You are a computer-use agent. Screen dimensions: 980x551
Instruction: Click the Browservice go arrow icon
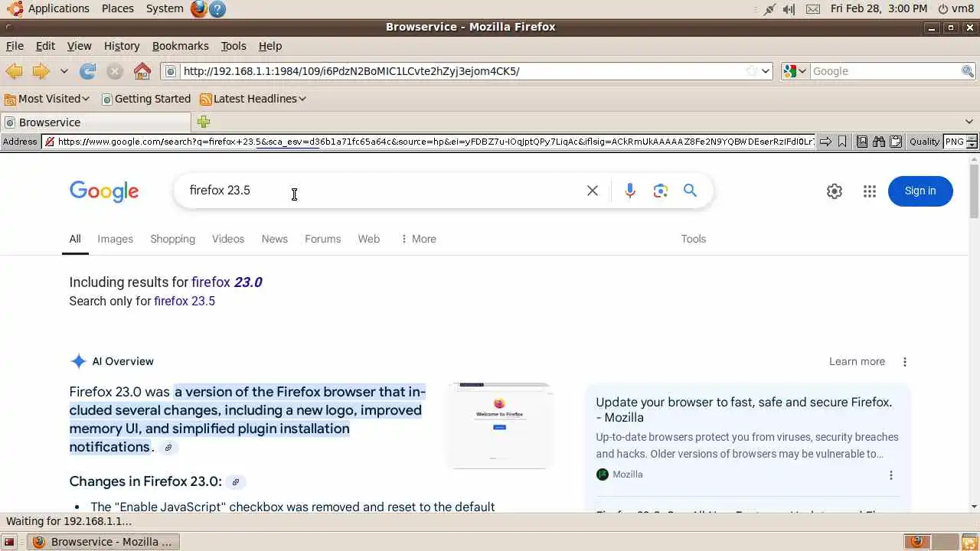pos(825,142)
